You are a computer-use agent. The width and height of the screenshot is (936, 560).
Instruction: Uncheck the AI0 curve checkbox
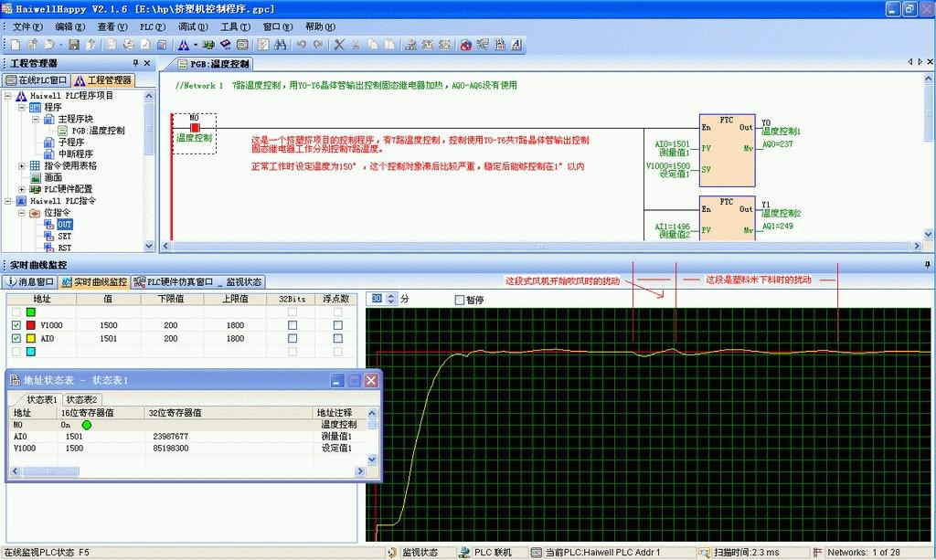tap(16, 338)
